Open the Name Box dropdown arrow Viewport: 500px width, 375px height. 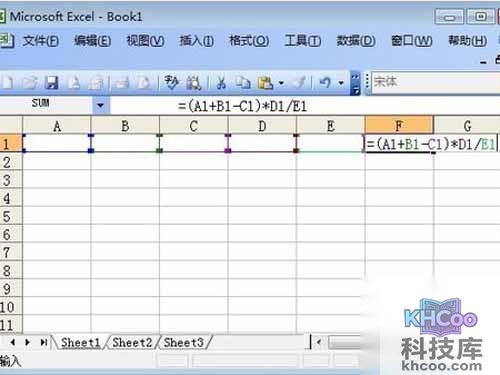[100, 106]
